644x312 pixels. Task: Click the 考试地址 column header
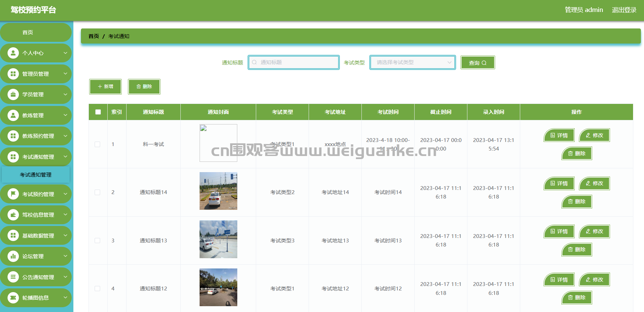coord(335,112)
